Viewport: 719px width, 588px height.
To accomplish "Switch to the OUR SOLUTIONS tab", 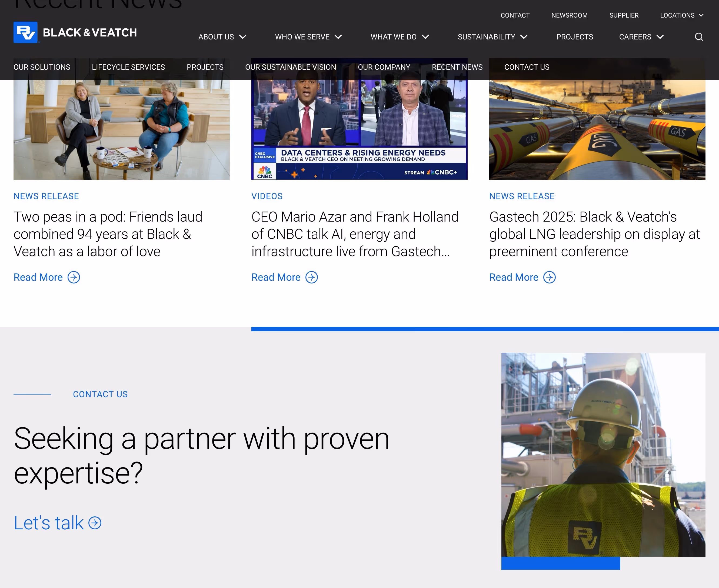I will coord(42,67).
